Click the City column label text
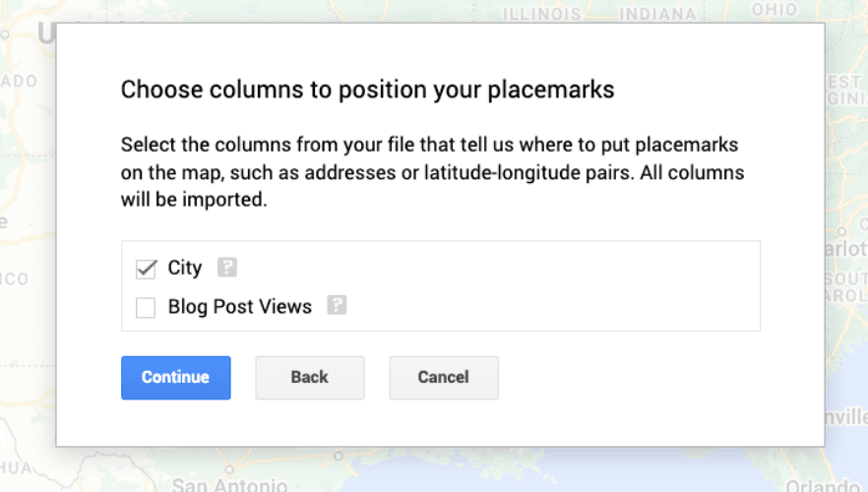 (x=185, y=269)
